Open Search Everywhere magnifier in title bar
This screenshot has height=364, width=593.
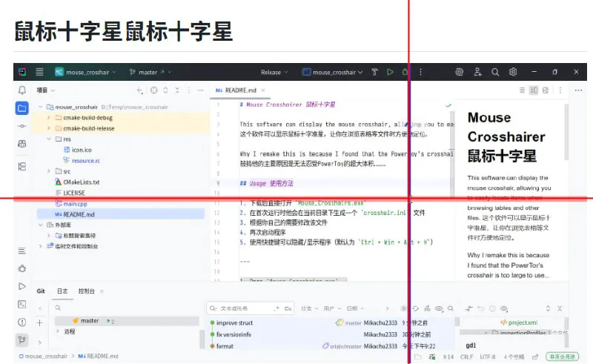point(495,72)
